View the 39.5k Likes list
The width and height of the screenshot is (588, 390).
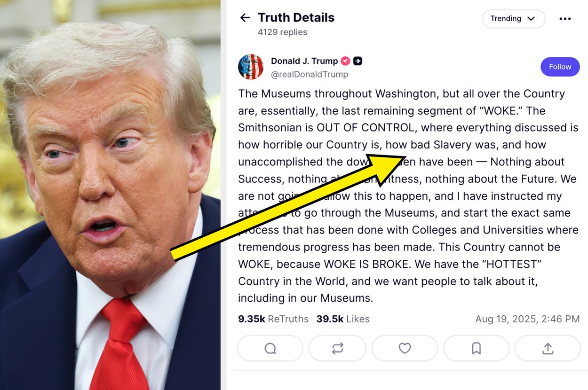(x=343, y=319)
